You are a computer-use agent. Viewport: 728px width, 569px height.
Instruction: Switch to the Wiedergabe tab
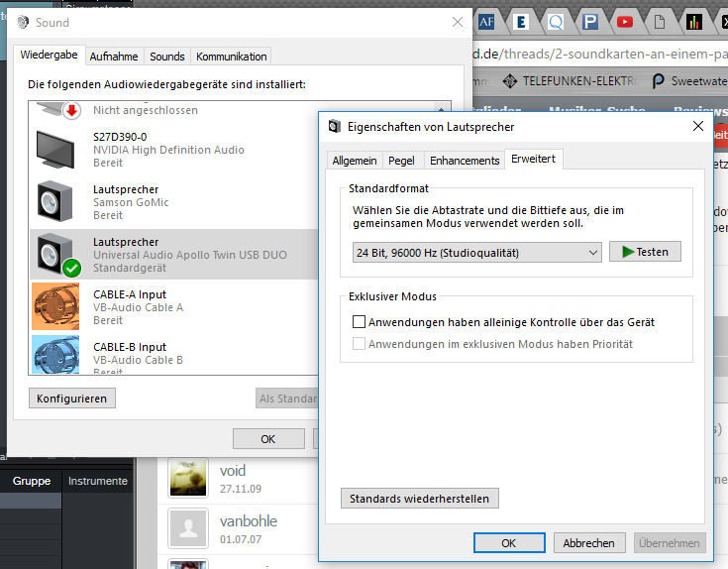49,55
